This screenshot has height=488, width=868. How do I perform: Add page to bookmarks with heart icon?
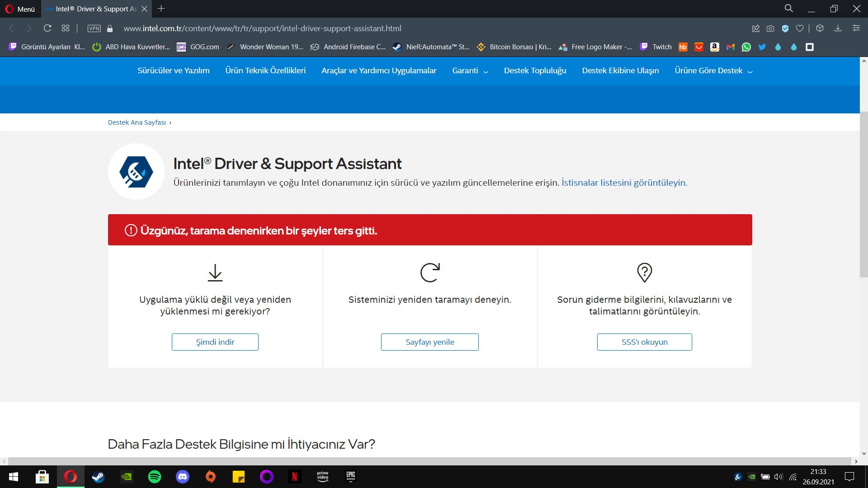(x=800, y=28)
